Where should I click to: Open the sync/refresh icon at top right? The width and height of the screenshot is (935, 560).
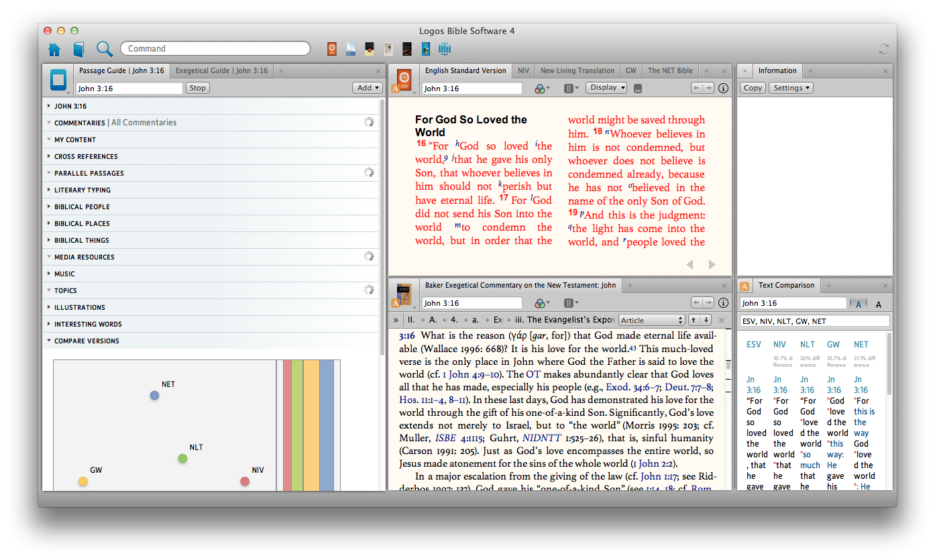click(x=883, y=49)
